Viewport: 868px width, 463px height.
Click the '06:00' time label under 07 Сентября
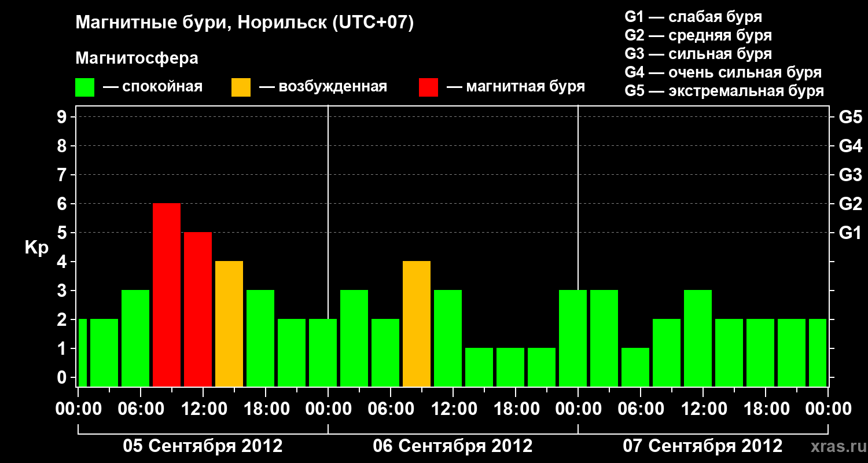coord(641,409)
